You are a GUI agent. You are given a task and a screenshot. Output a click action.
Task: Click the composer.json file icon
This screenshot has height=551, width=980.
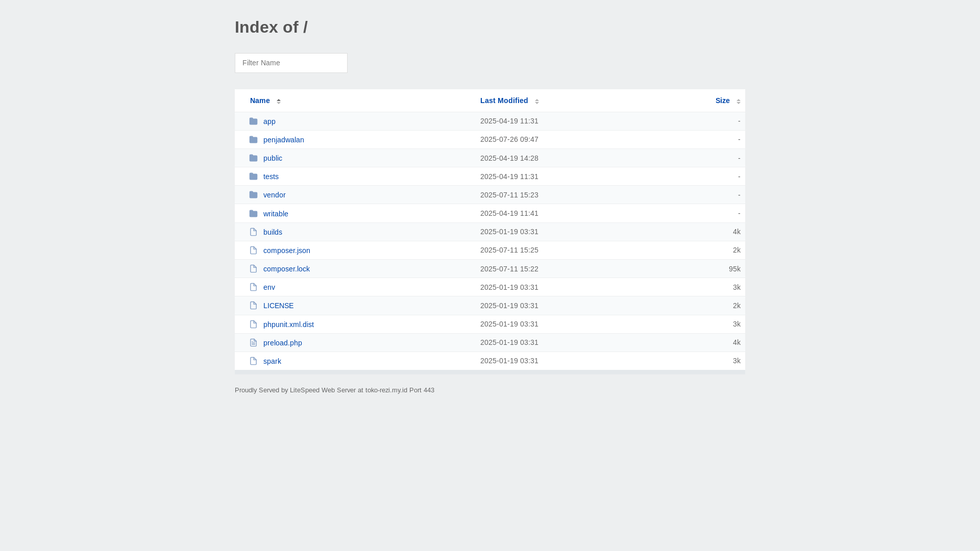[253, 251]
